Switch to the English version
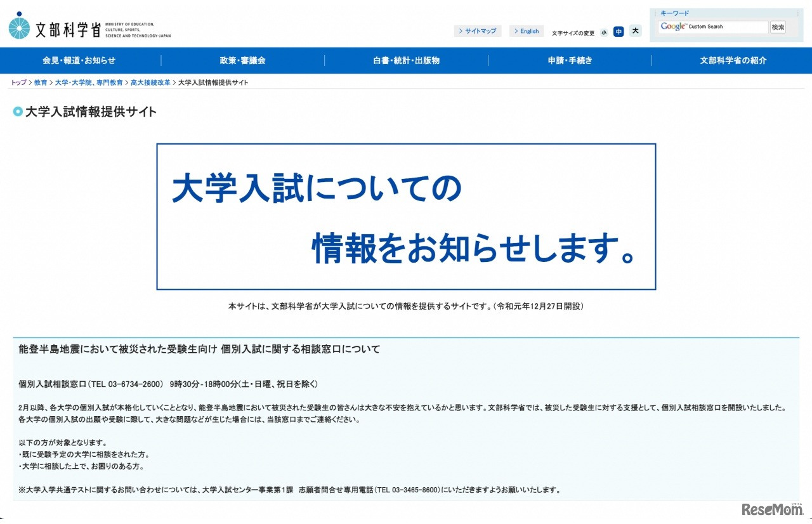The height and width of the screenshot is (524, 812). click(530, 30)
